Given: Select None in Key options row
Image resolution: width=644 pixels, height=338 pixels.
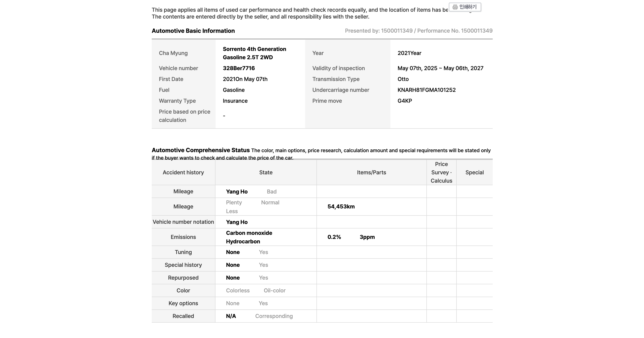Looking at the screenshot, I should point(232,303).
